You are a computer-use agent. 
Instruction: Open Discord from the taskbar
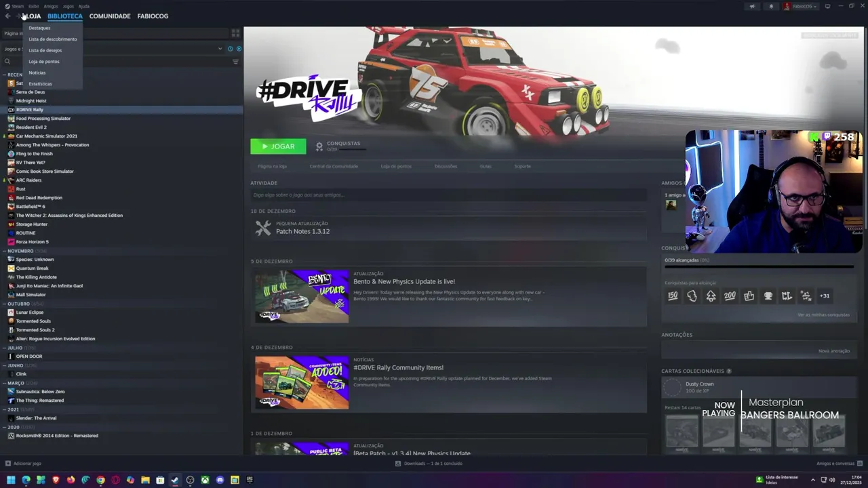[220, 480]
